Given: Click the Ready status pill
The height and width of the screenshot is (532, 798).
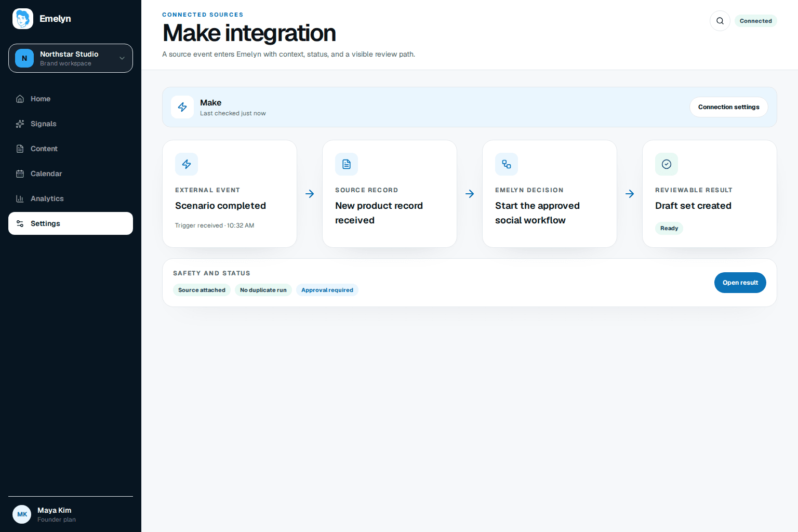Looking at the screenshot, I should coord(669,228).
